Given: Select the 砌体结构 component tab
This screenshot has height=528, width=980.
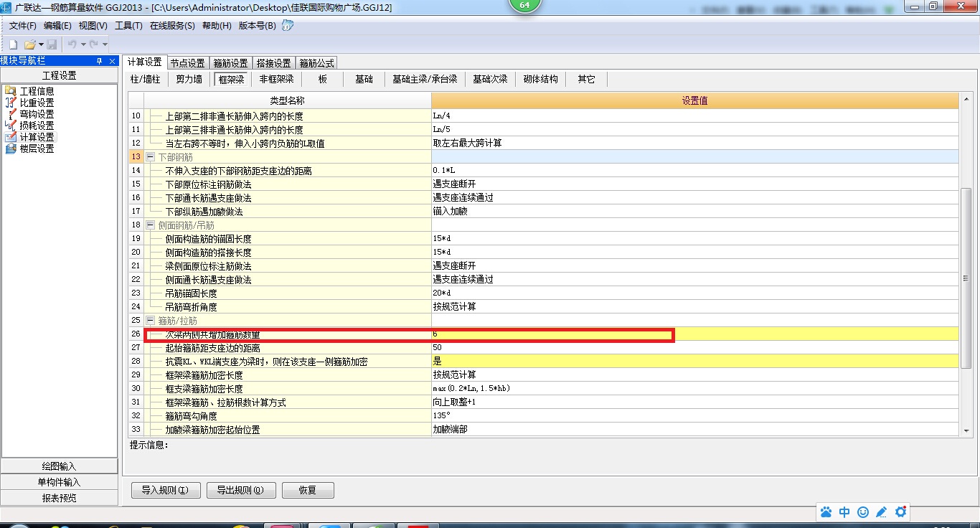Looking at the screenshot, I should coord(540,79).
